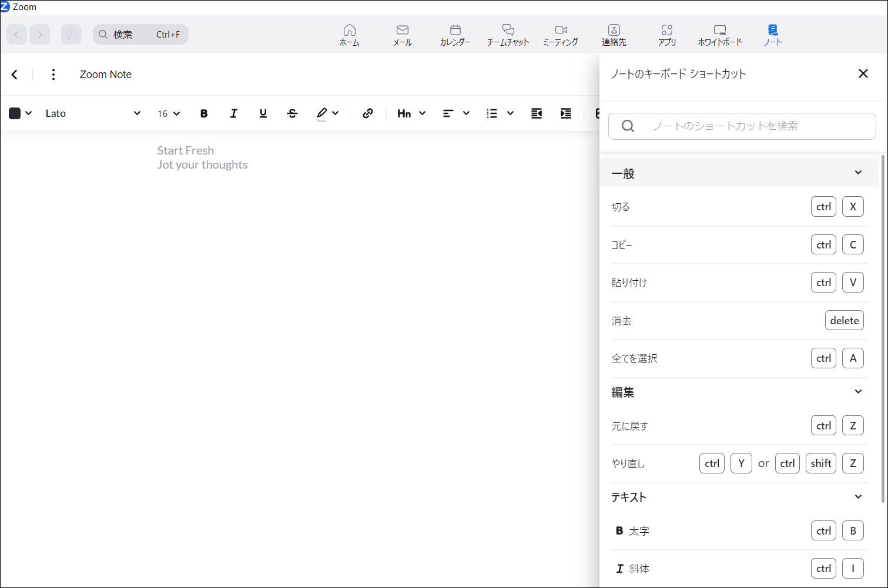Click the 太字 shortcut row label
The image size is (888, 588).
639,531
